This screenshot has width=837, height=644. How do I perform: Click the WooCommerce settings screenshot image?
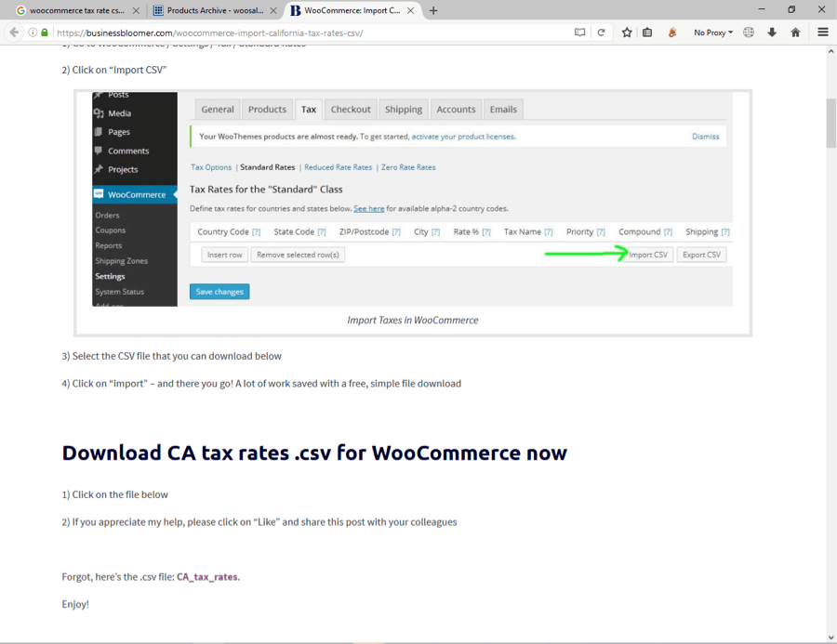coord(412,199)
